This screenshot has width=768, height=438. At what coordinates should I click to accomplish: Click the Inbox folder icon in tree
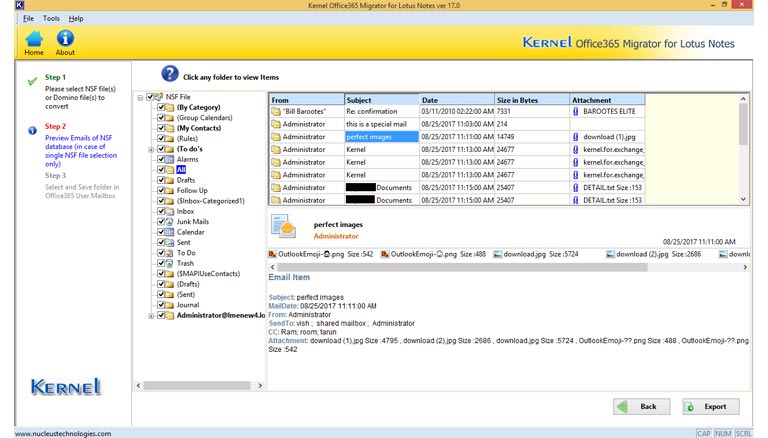[170, 211]
